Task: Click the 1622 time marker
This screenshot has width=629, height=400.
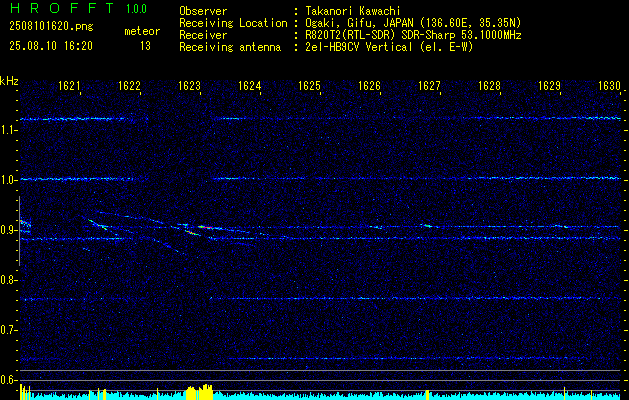Action: point(130,85)
